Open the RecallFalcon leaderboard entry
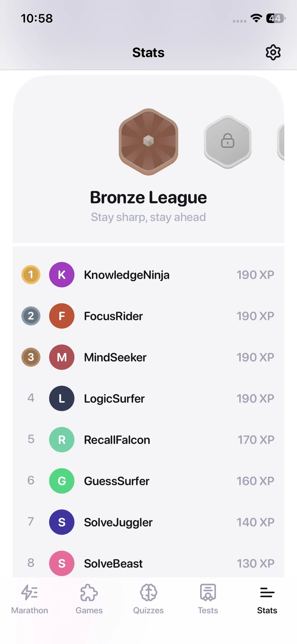 click(x=148, y=440)
